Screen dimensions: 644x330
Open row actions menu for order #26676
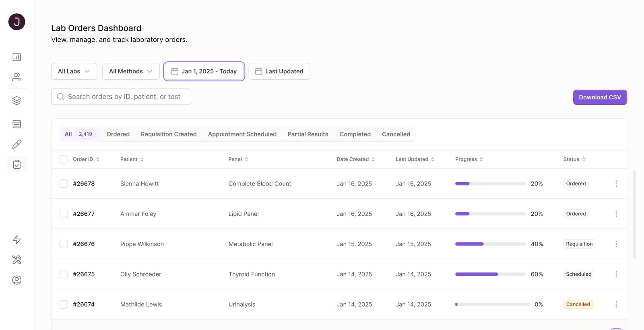pos(616,244)
